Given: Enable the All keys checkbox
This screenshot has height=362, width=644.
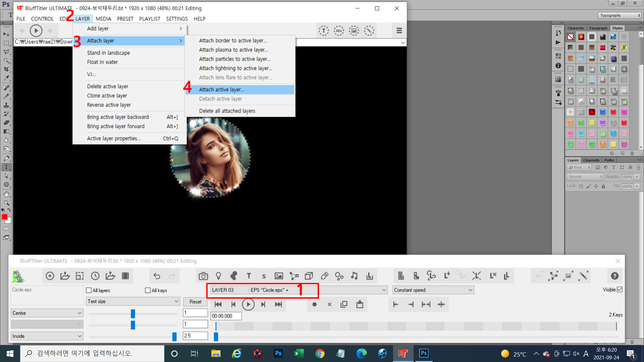Looking at the screenshot, I should (148, 290).
